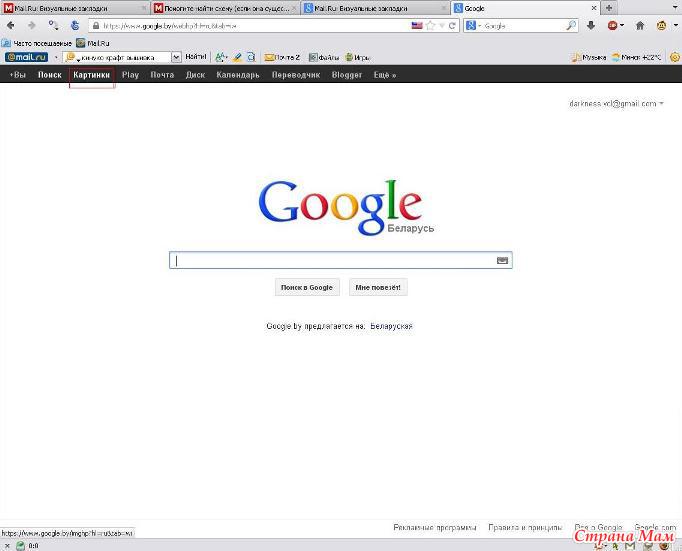Click the browser Google search box field

[x=523, y=26]
